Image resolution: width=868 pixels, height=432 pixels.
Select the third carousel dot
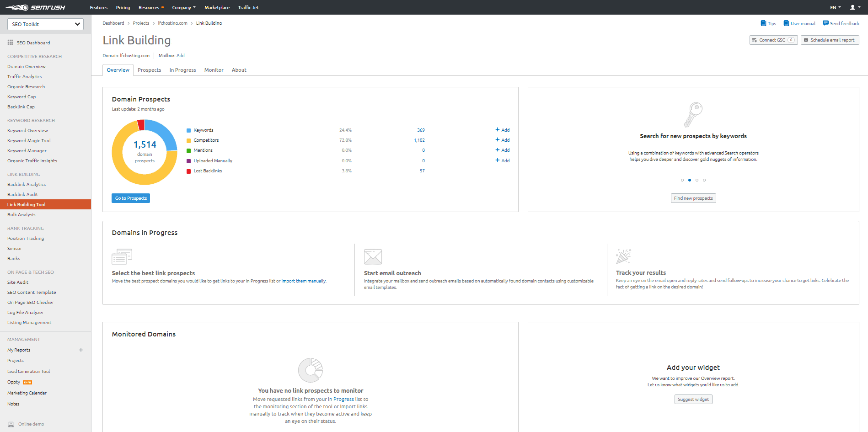click(x=697, y=180)
